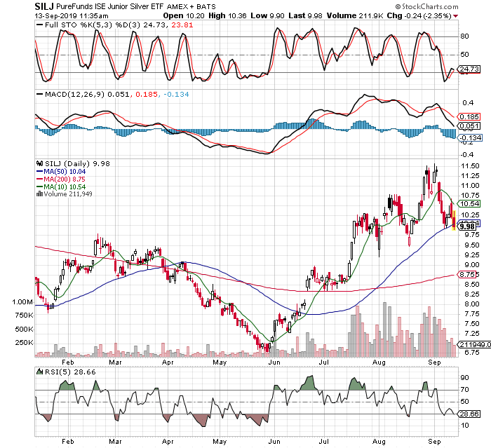Click the PureFunds ISE Junior Silver ETF name
491x448 pixels.
(x=110, y=6)
